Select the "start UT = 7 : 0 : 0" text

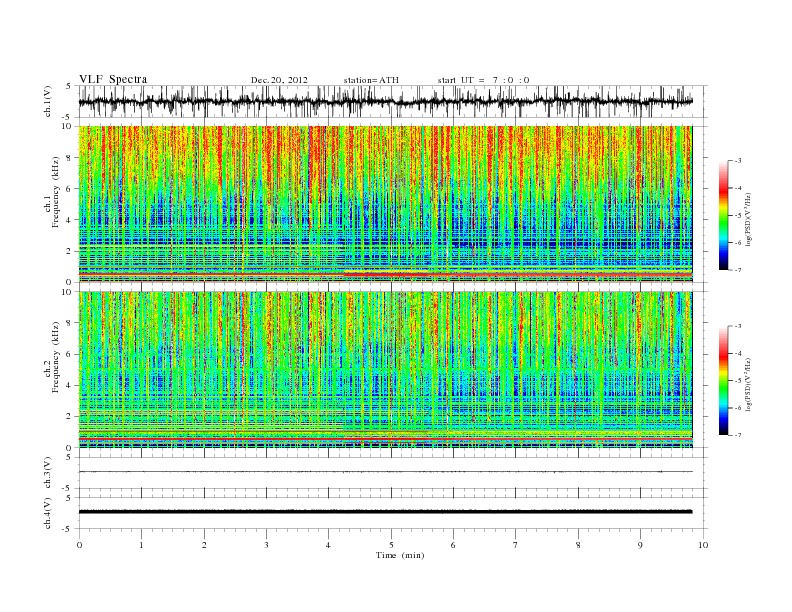483,80
